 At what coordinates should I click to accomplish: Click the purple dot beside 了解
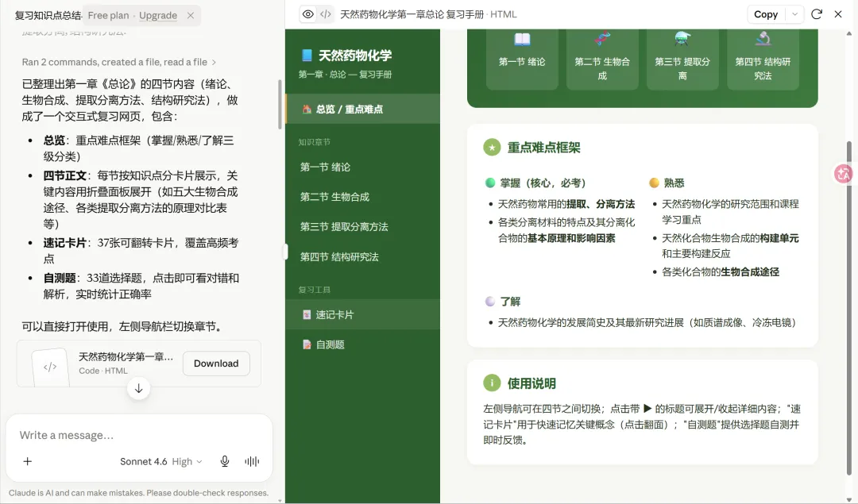[x=490, y=301]
